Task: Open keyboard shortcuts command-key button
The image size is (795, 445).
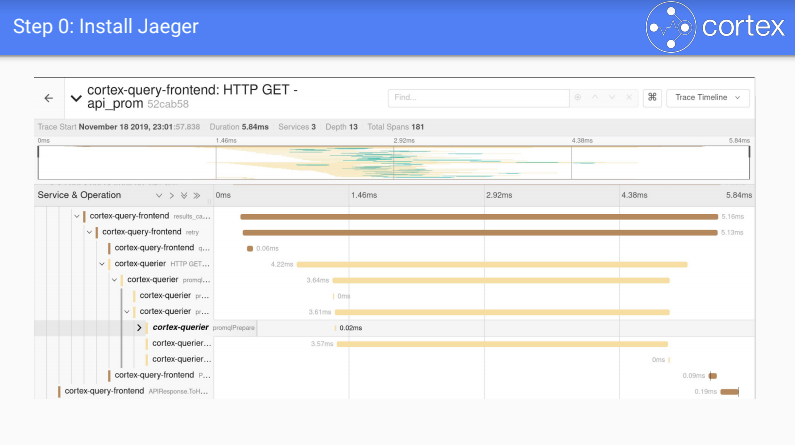Action: click(x=652, y=97)
